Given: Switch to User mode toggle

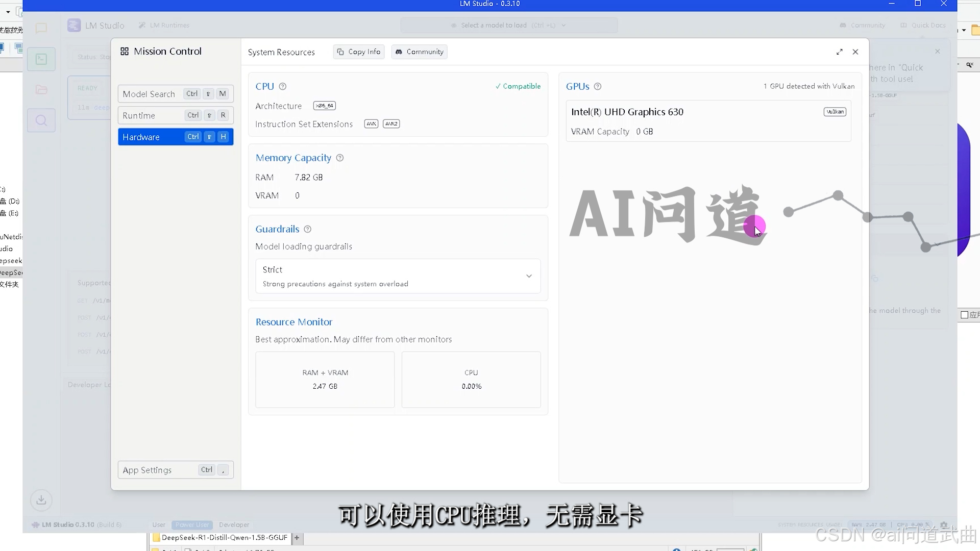Looking at the screenshot, I should pyautogui.click(x=159, y=524).
